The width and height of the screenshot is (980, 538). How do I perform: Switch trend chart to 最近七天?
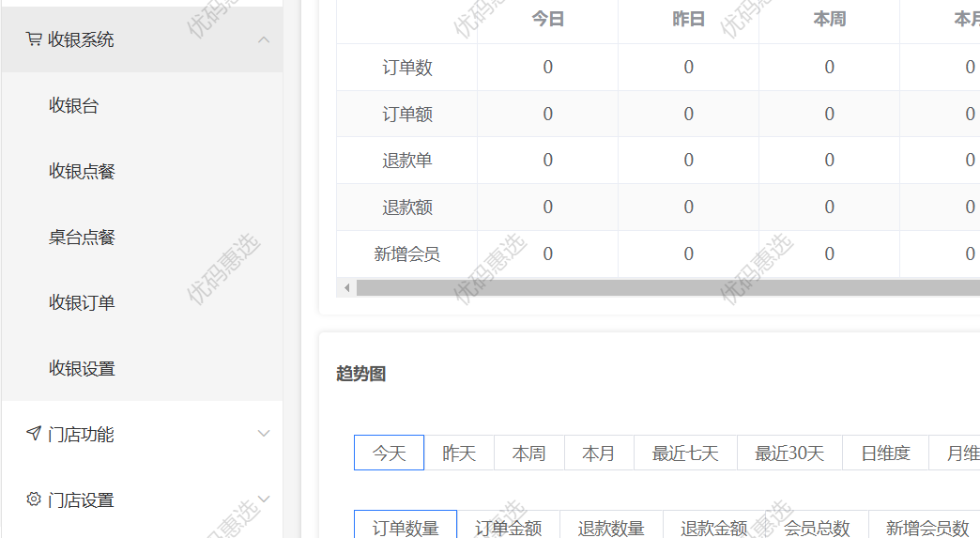(685, 453)
